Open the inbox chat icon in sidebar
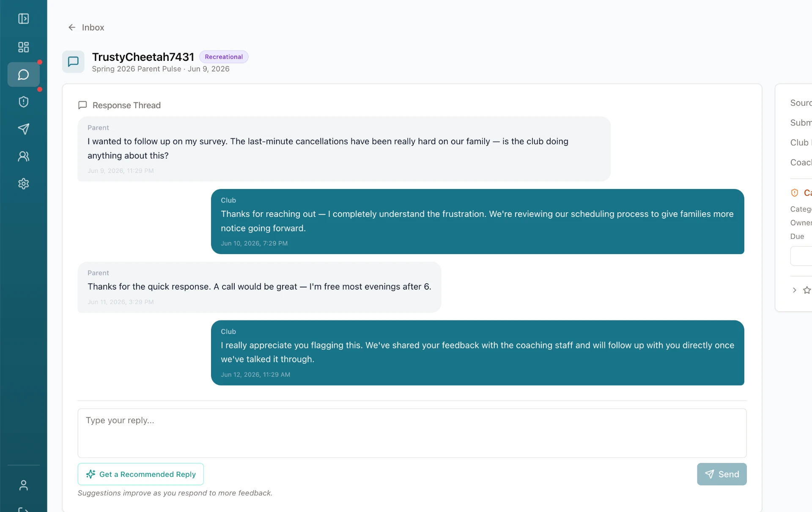 pos(24,75)
